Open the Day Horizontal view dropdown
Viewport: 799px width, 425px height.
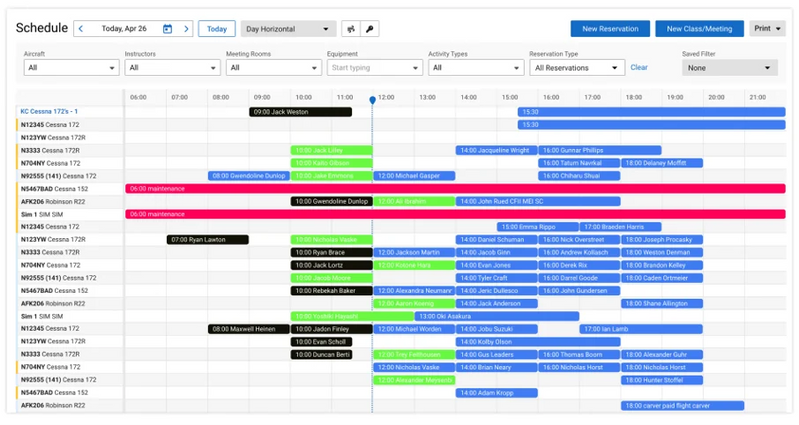point(288,29)
